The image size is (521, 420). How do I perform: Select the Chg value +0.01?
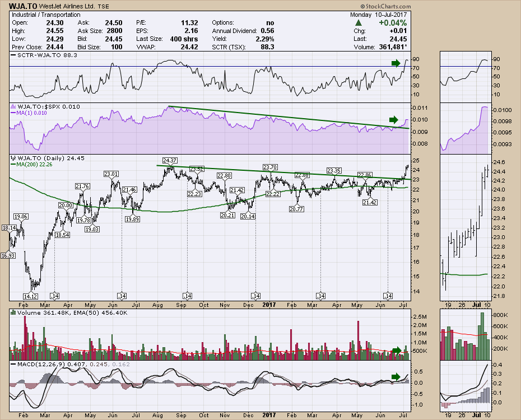(398, 31)
